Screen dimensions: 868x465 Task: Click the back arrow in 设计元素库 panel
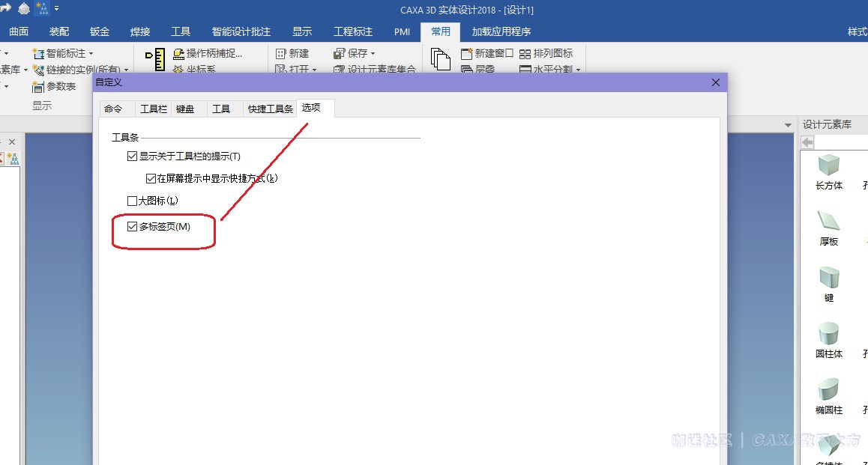coord(808,143)
